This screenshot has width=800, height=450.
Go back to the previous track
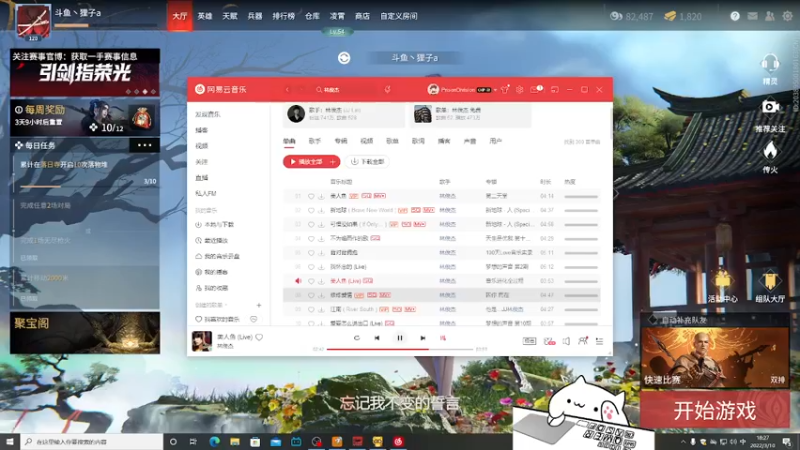[x=377, y=338]
